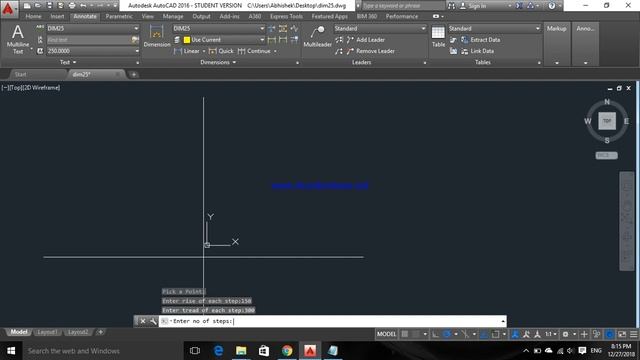This screenshot has height=360, width=640.
Task: Click the Workspace switching gear icon
Action: 565,334
